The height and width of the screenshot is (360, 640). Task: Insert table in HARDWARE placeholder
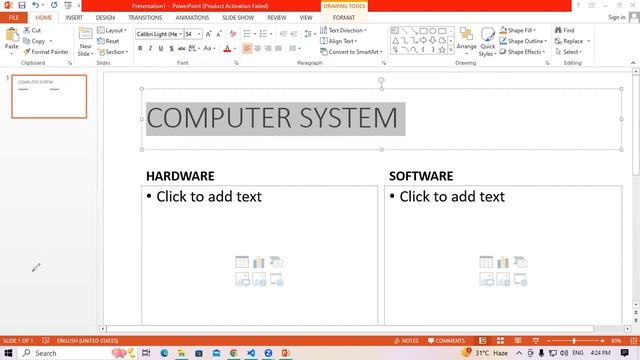click(242, 262)
